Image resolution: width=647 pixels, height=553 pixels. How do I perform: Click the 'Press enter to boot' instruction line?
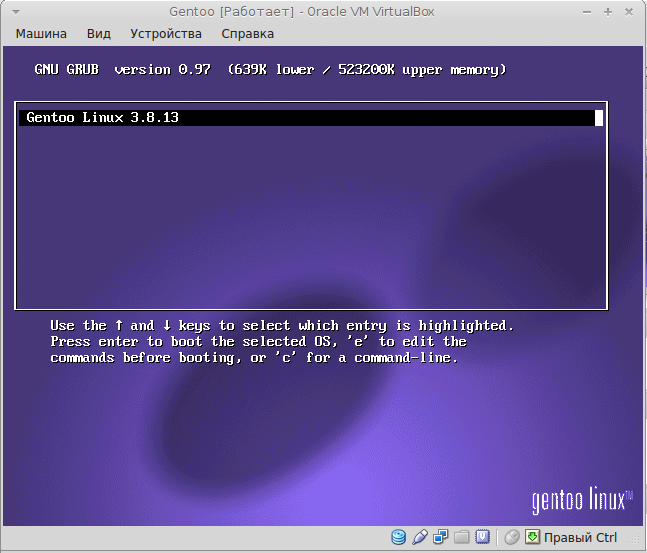coord(258,342)
